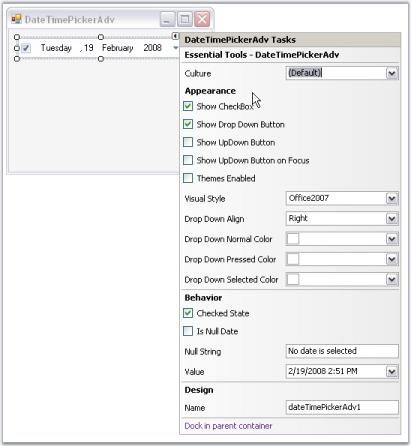This screenshot has width=411, height=446.
Task: Expand the Visual Style Office2007 dropdown
Action: coord(392,199)
